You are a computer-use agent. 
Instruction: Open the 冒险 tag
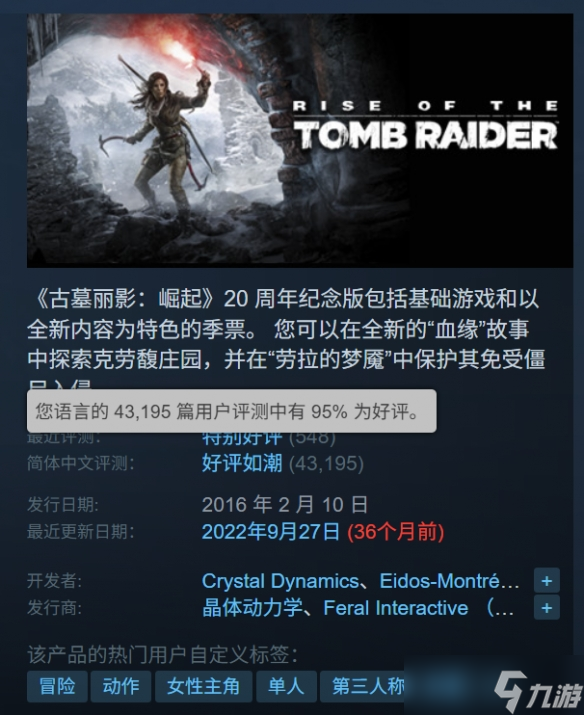click(x=57, y=686)
